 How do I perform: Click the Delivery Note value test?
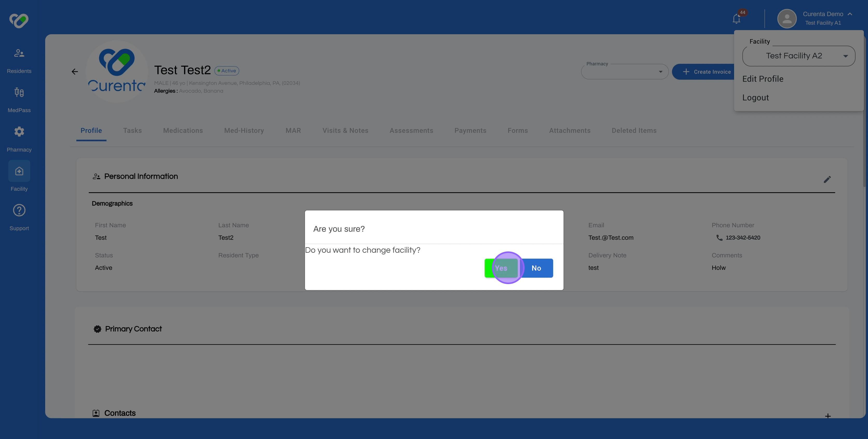[593, 268]
